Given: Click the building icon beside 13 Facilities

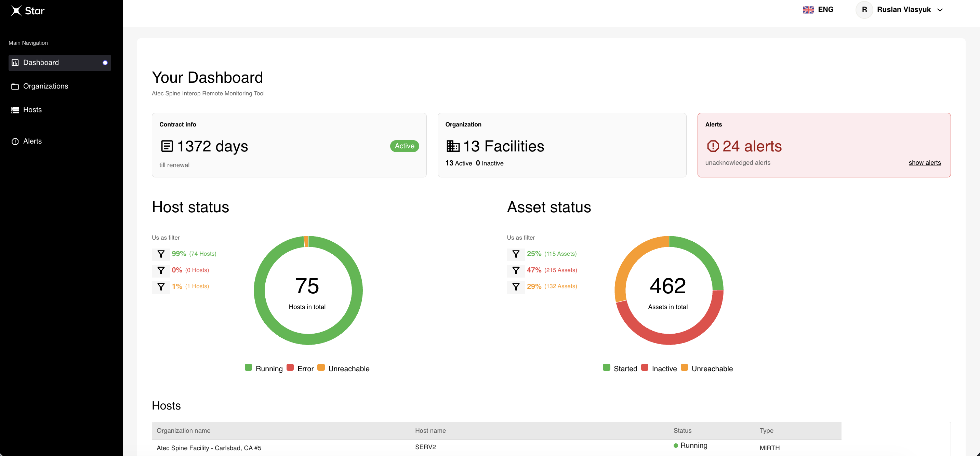Looking at the screenshot, I should tap(453, 146).
